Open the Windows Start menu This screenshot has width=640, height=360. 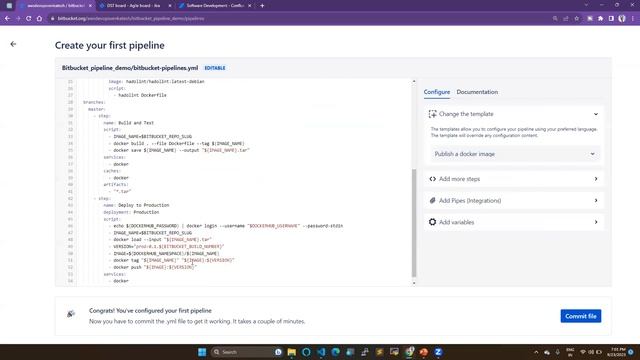[202, 352]
